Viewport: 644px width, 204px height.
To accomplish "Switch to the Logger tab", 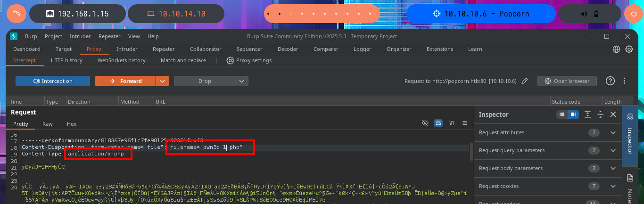I will 362,49.
